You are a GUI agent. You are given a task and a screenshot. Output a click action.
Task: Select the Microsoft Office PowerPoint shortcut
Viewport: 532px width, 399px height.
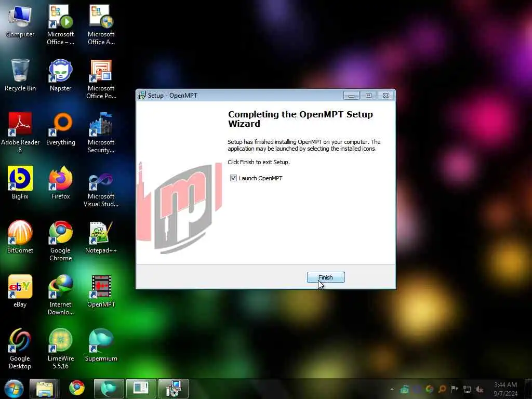point(101,79)
